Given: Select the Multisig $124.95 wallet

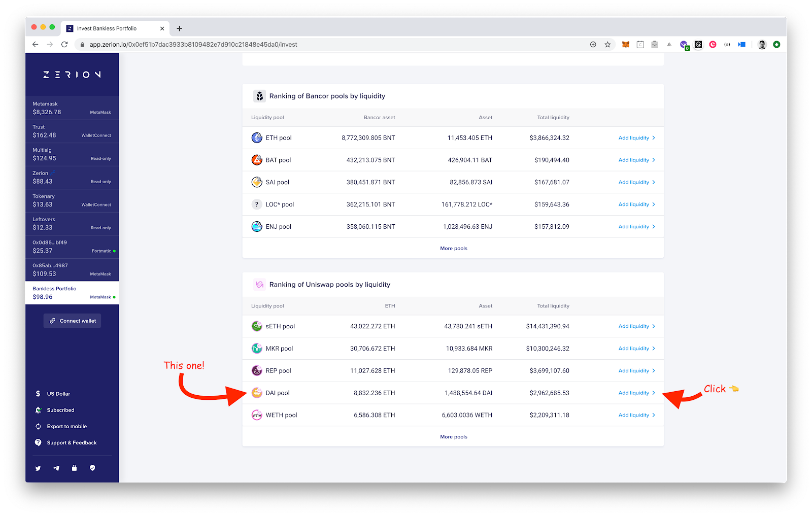Looking at the screenshot, I should pos(72,154).
